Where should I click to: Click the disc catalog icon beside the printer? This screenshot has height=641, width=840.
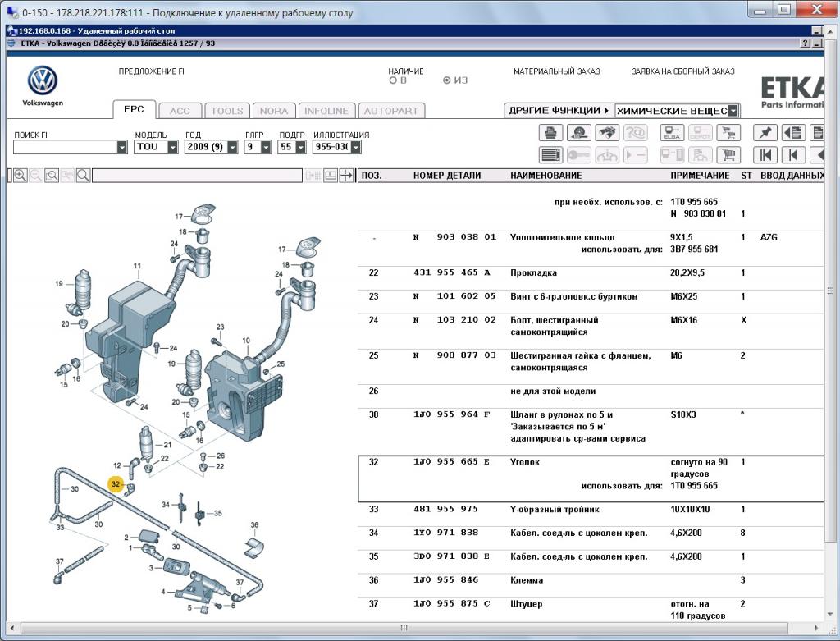(578, 132)
